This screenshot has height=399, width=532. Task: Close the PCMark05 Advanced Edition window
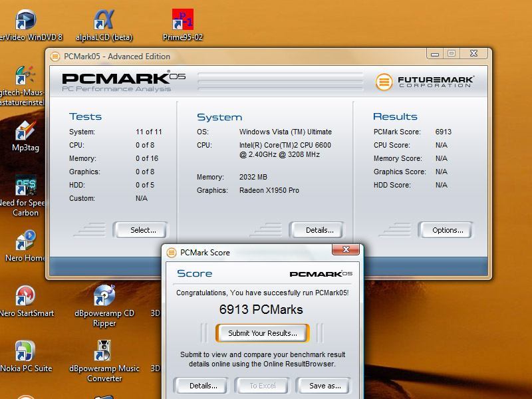click(x=474, y=54)
